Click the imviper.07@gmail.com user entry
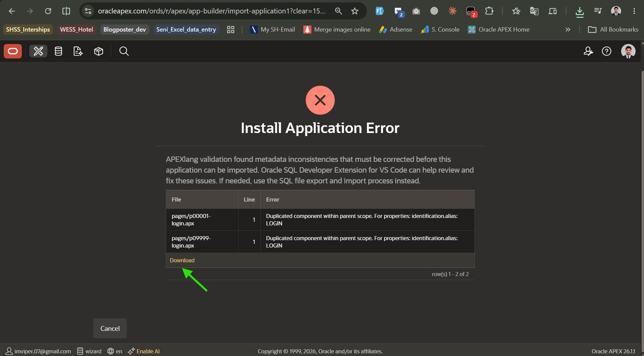This screenshot has height=356, width=644. (x=39, y=351)
